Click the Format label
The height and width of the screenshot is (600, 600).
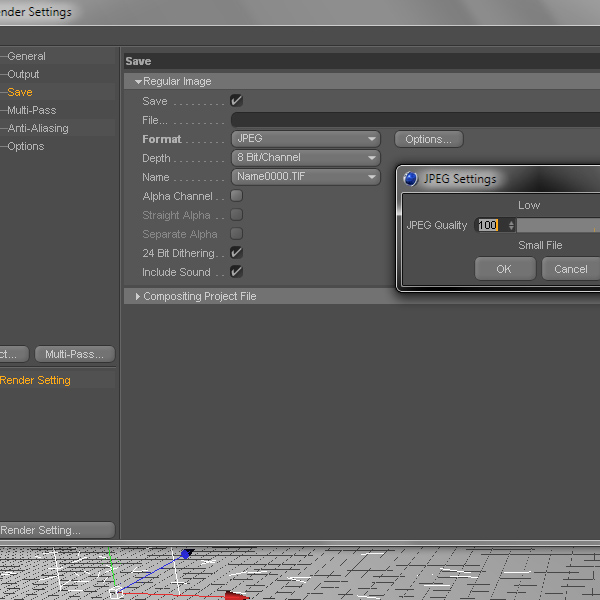coord(162,139)
